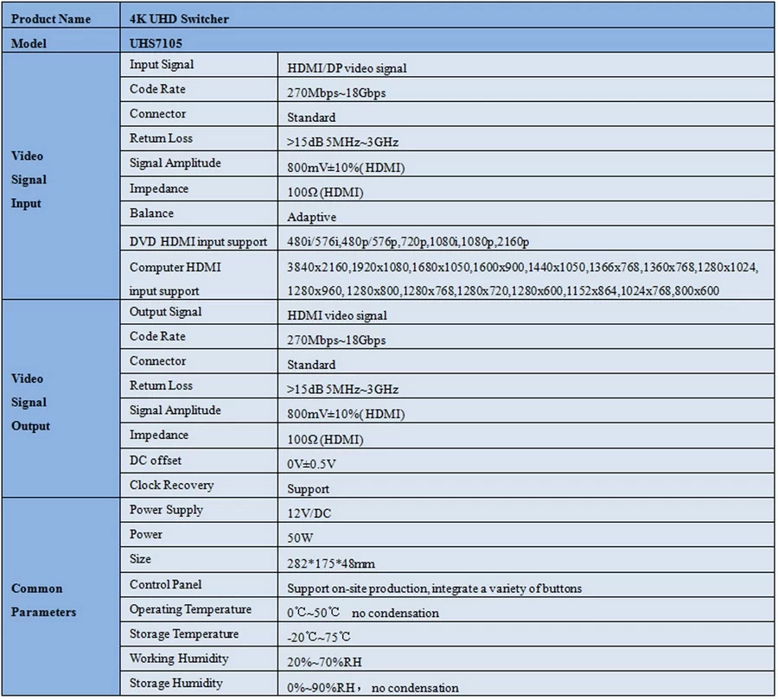Click the 'HDMI/DP video signal' value
778x700 pixels.
click(347, 68)
